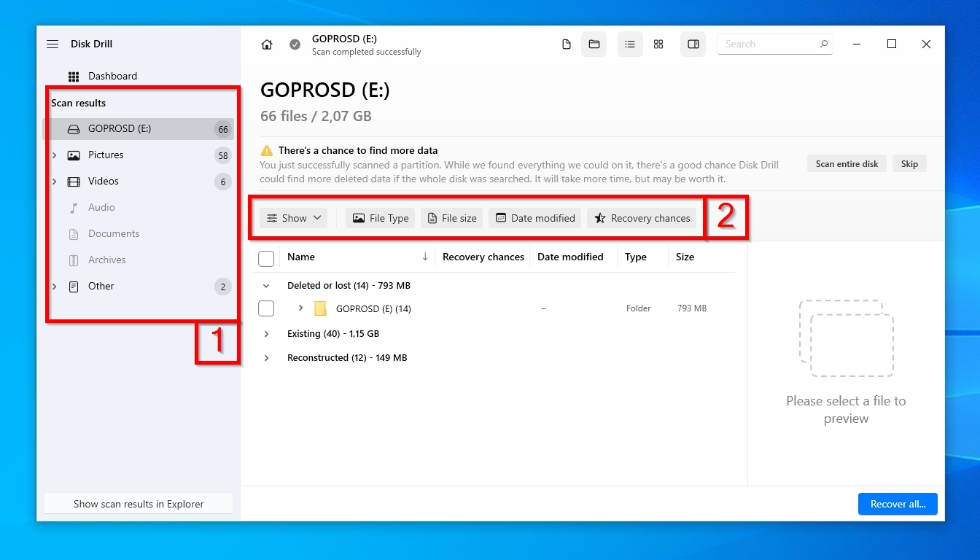Switch to list view layout
The height and width of the screenshot is (560, 980).
(x=630, y=44)
